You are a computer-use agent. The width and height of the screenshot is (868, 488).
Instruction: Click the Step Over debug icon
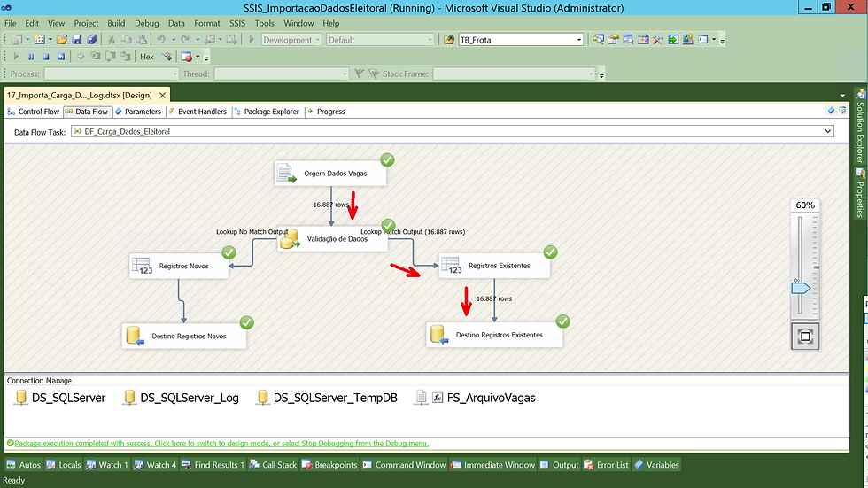pos(111,57)
